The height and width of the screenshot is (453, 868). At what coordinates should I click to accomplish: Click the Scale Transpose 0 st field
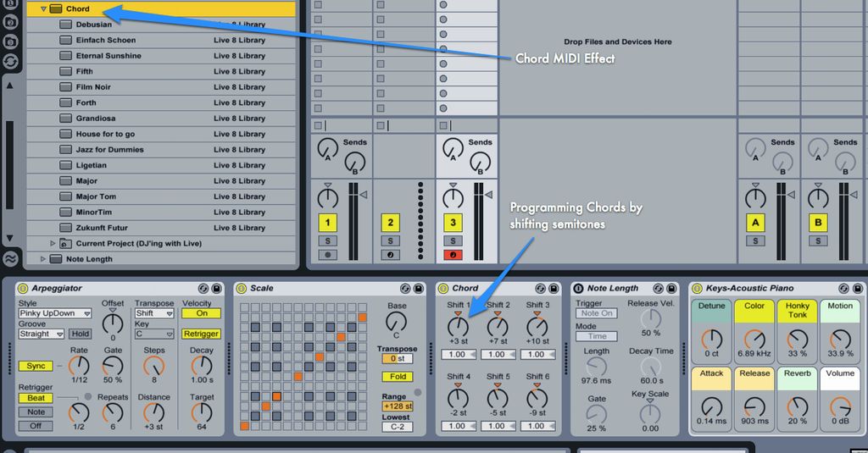point(398,358)
